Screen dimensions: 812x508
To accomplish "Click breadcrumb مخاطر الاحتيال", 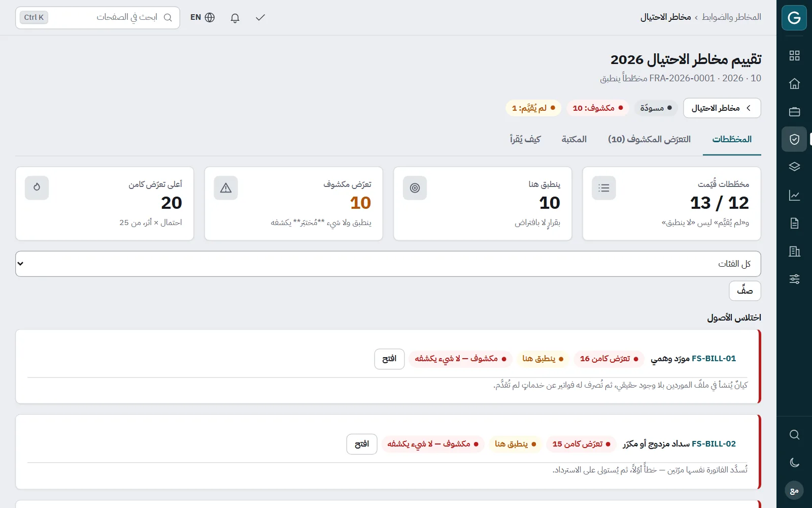I will click(x=665, y=17).
